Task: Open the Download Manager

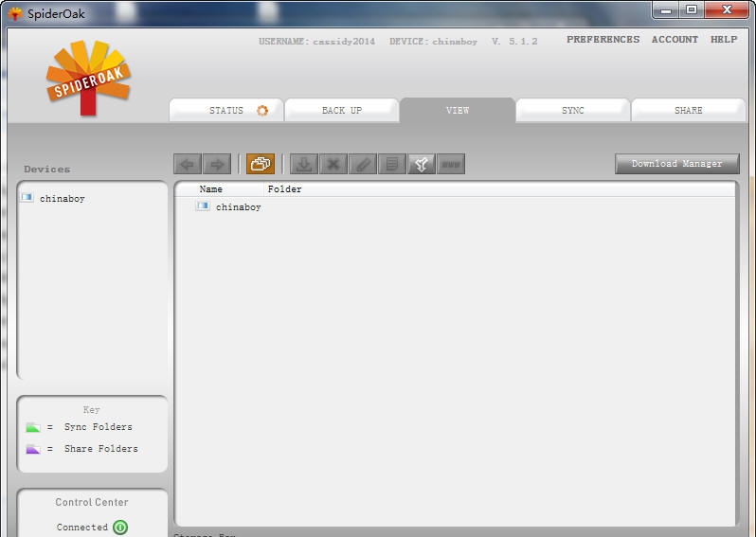Action: click(x=677, y=164)
